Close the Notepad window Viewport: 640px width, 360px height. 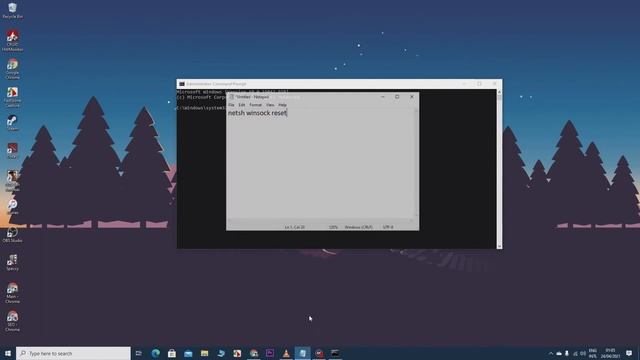pyautogui.click(x=412, y=97)
